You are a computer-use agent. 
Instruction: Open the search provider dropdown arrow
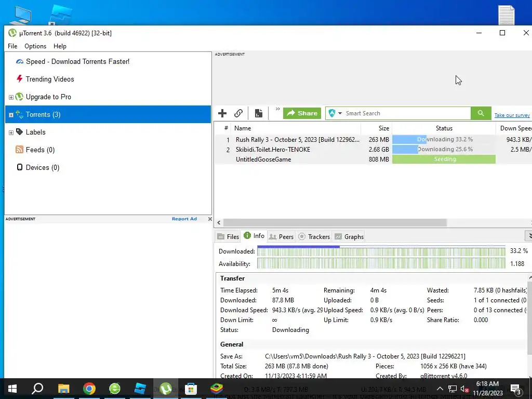click(x=340, y=113)
